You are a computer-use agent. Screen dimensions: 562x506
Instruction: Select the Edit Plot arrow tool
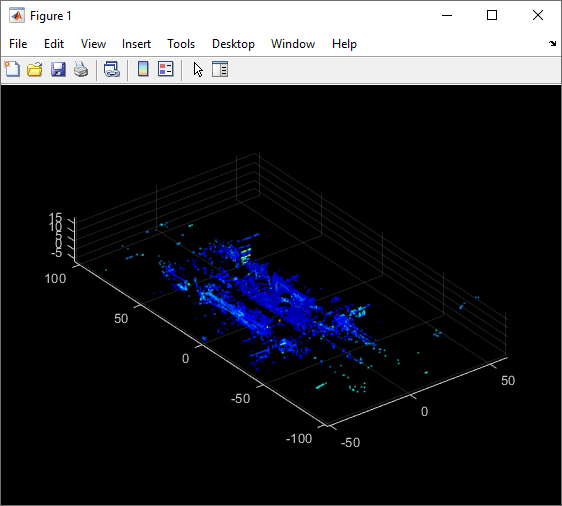coord(198,69)
